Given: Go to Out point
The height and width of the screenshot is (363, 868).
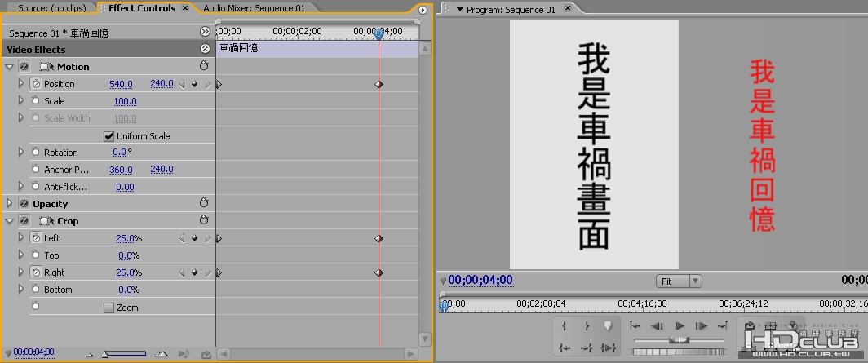Looking at the screenshot, I should click(x=587, y=348).
